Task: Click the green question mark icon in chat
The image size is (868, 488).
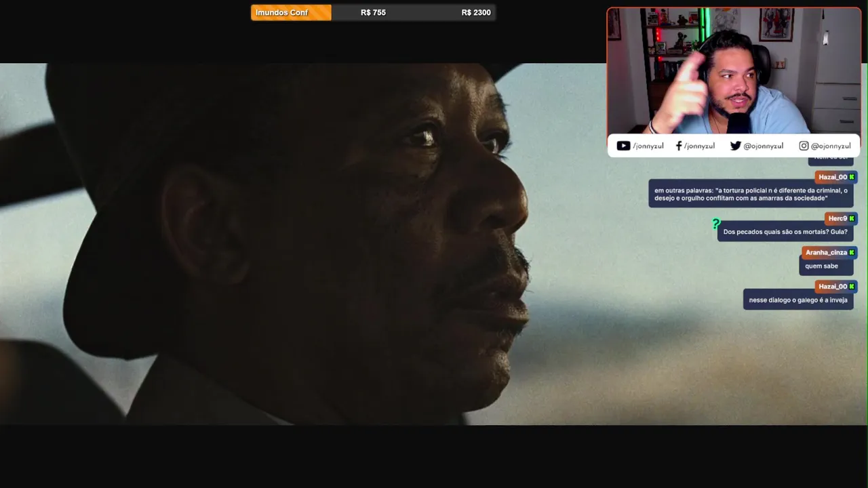Action: click(715, 224)
